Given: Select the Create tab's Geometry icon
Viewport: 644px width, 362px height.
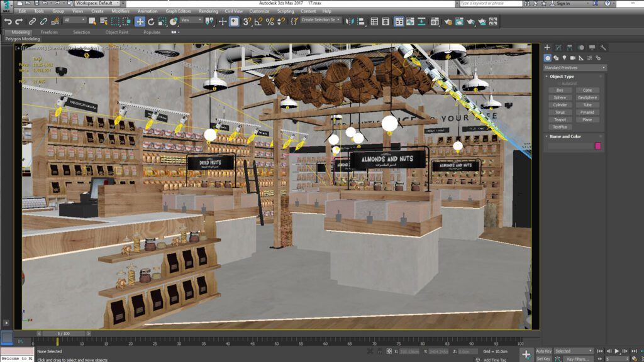Looking at the screenshot, I should click(x=548, y=58).
